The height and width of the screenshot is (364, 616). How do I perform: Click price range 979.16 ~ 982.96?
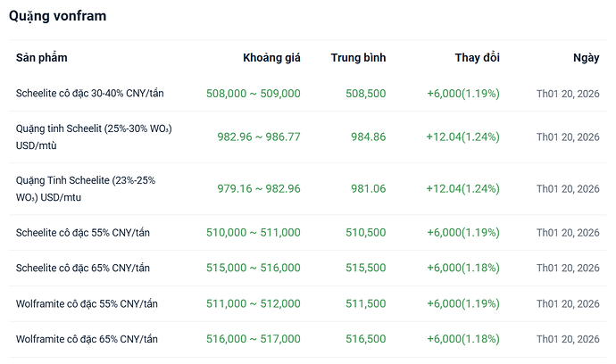pos(259,188)
